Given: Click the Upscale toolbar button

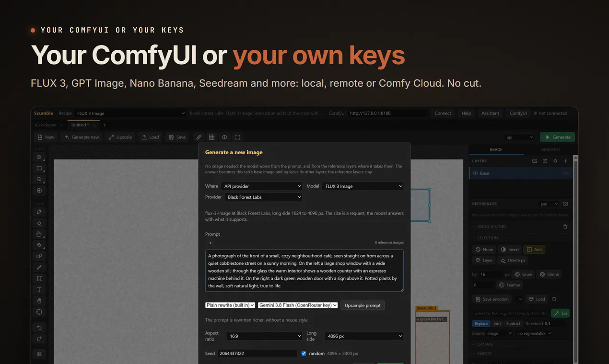Looking at the screenshot, I should coord(120,137).
